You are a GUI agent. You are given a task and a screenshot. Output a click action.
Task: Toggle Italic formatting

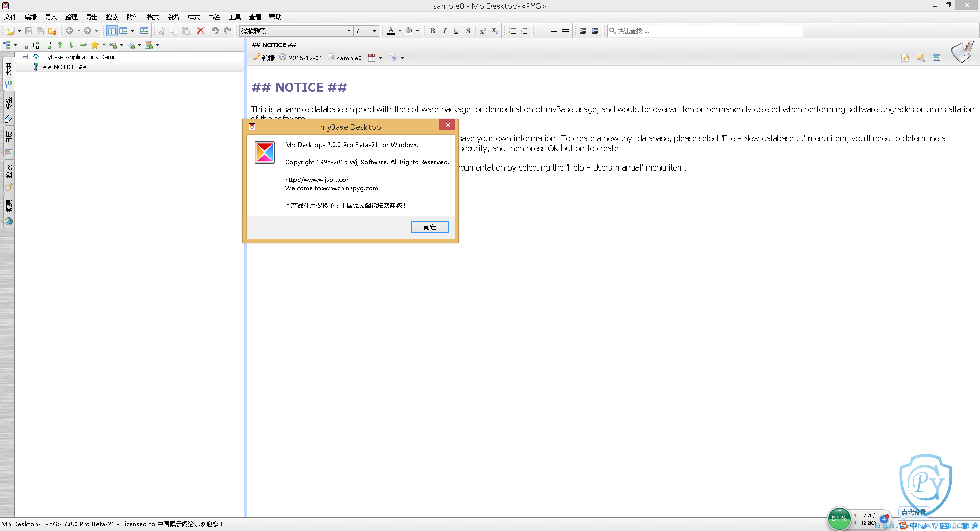click(445, 31)
